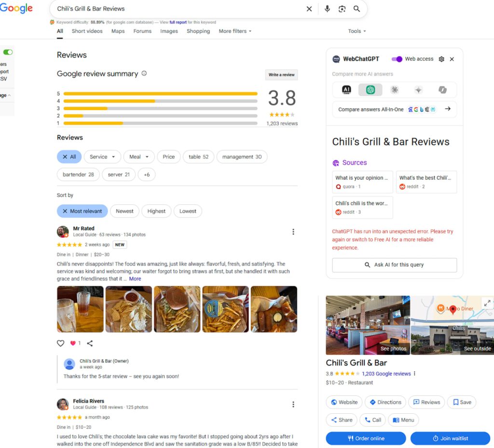
Task: Filter reviews mentioning bartender 28
Action: click(78, 174)
